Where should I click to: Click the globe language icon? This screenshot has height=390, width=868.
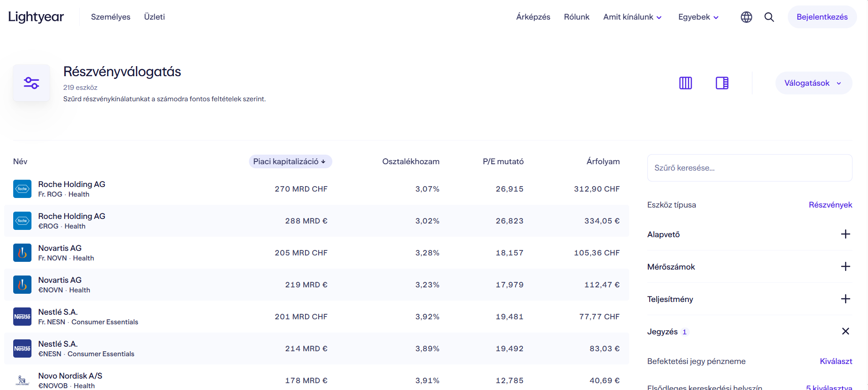coord(746,17)
